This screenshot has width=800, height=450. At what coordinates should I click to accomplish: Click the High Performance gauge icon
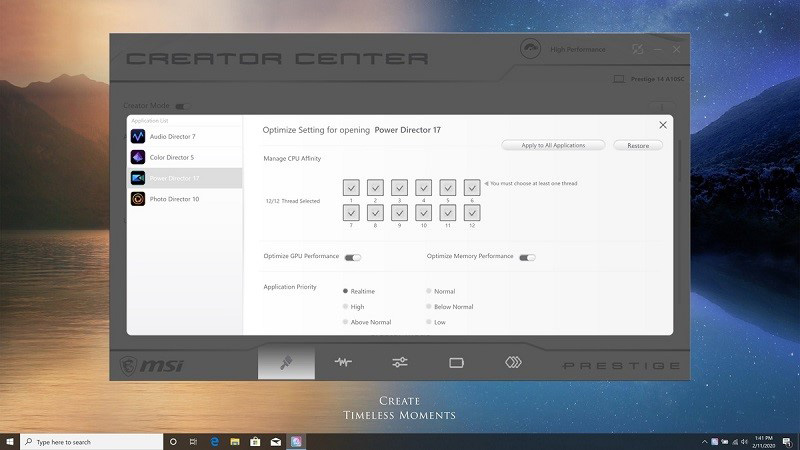click(530, 49)
